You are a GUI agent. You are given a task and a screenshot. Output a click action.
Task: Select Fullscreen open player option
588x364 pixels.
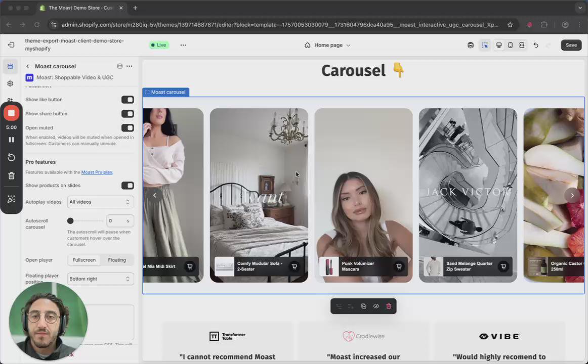pyautogui.click(x=84, y=260)
